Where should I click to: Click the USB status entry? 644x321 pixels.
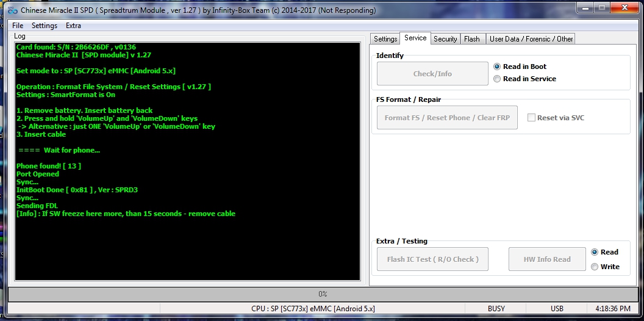point(557,309)
